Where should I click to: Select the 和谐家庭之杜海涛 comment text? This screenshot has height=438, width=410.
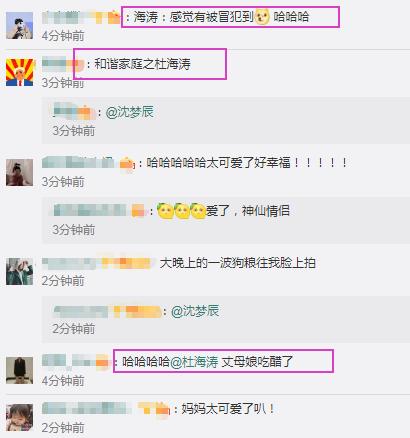coord(143,64)
